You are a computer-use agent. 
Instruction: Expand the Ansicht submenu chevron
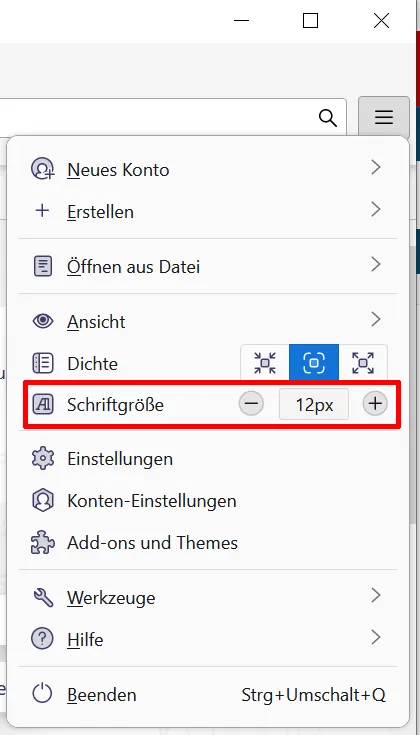tap(375, 320)
